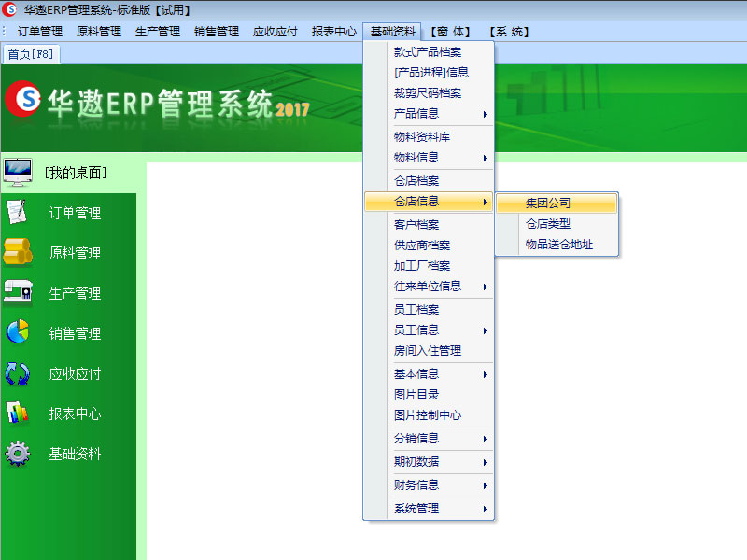This screenshot has width=747, height=560.
Task: Select [产品进程]信息 menu entry
Action: (x=429, y=73)
